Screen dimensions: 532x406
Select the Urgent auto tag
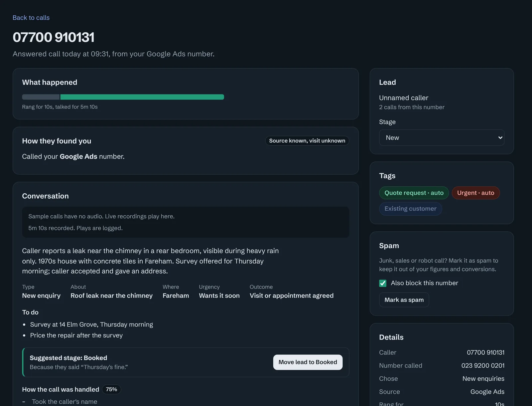[x=475, y=193]
